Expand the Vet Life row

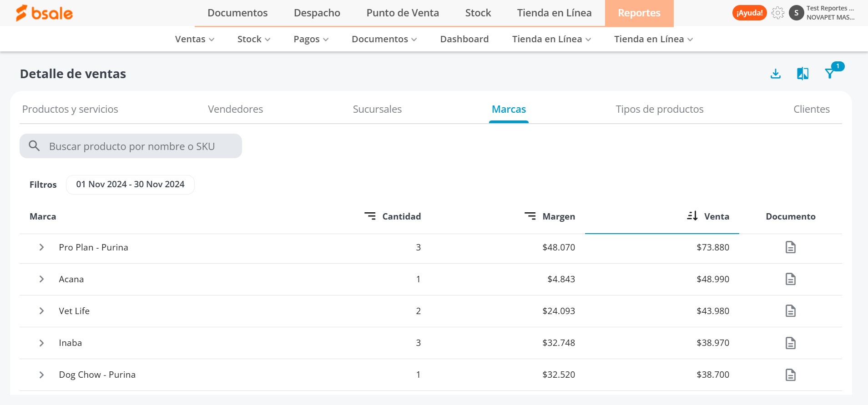(x=41, y=311)
